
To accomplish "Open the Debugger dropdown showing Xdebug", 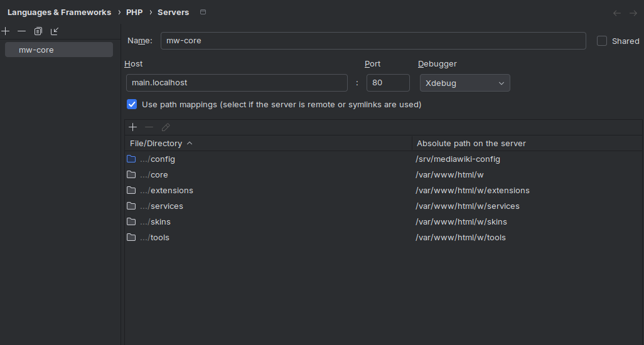I will [x=464, y=83].
